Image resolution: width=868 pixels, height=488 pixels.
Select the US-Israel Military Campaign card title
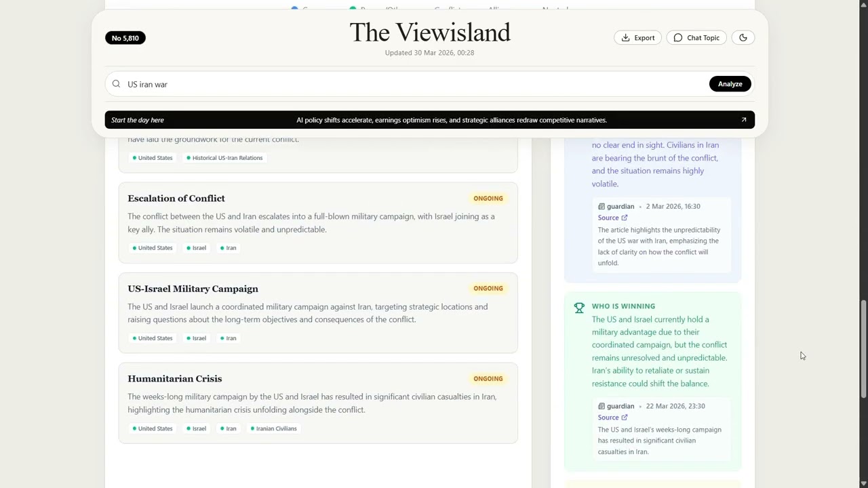(x=193, y=289)
